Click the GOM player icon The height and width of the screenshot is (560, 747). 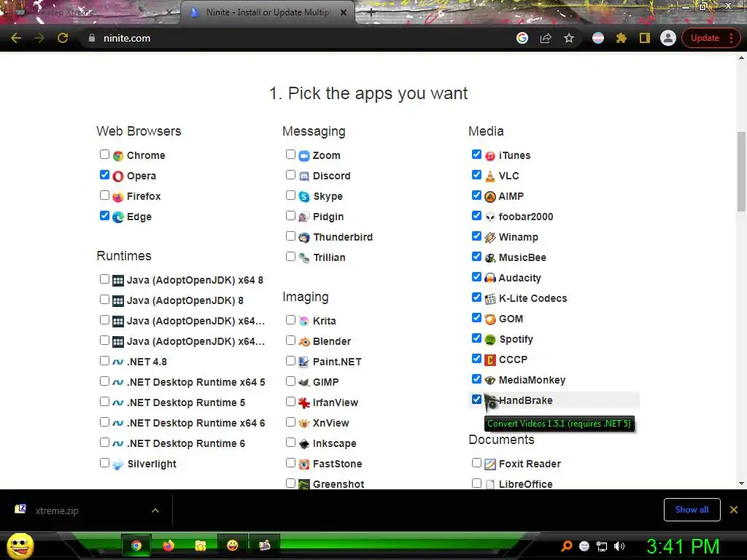coord(489,319)
